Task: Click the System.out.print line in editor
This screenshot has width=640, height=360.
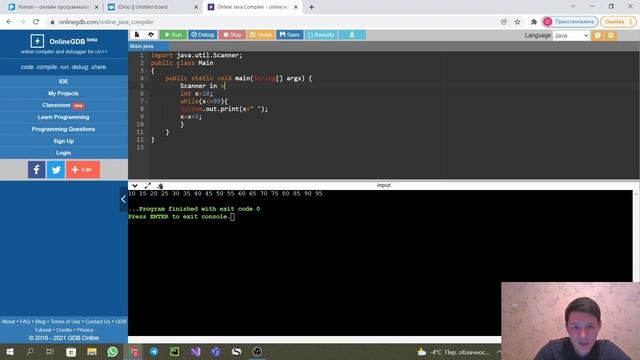Action: coord(224,109)
